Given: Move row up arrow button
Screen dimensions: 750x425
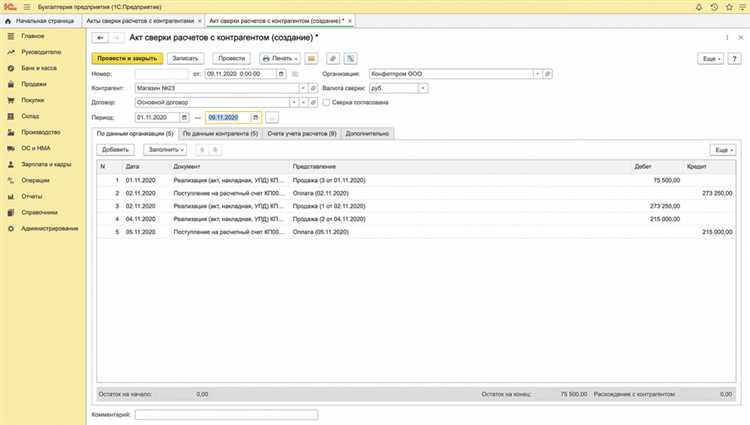Looking at the screenshot, I should [202, 150].
